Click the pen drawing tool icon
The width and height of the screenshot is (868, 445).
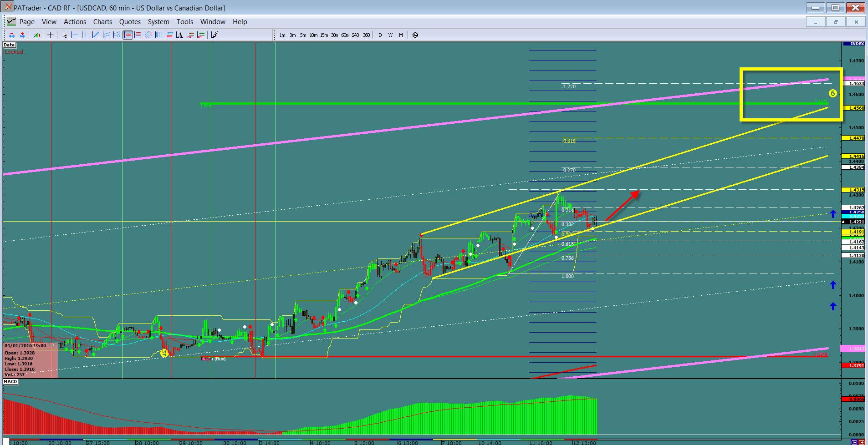click(215, 35)
